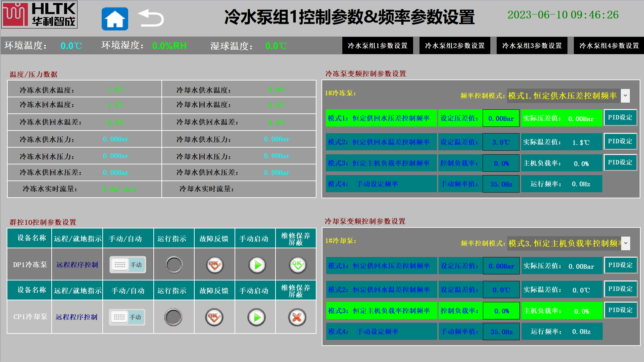This screenshot has width=644, height=362.
Task: Open 1#冷却泵 frequency control mode dropdown
Action: point(626,243)
